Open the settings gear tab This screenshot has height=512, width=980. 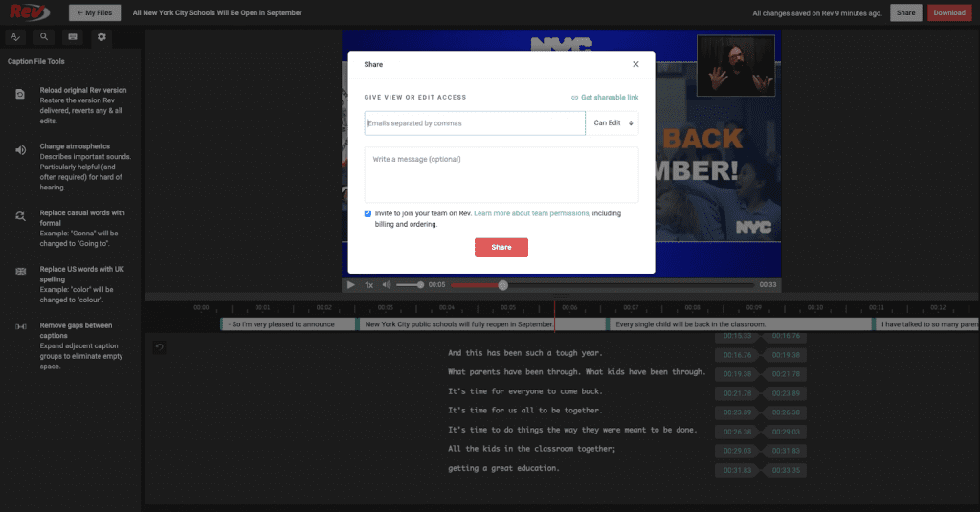point(101,37)
